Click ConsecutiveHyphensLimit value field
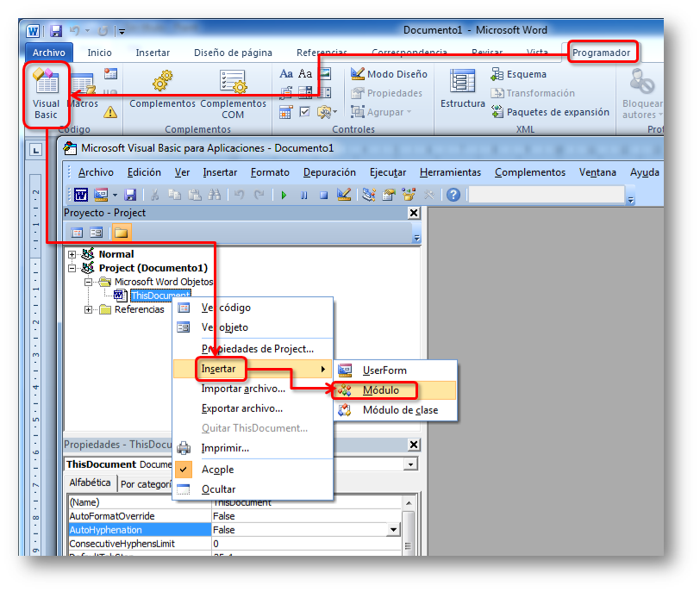 click(x=307, y=545)
